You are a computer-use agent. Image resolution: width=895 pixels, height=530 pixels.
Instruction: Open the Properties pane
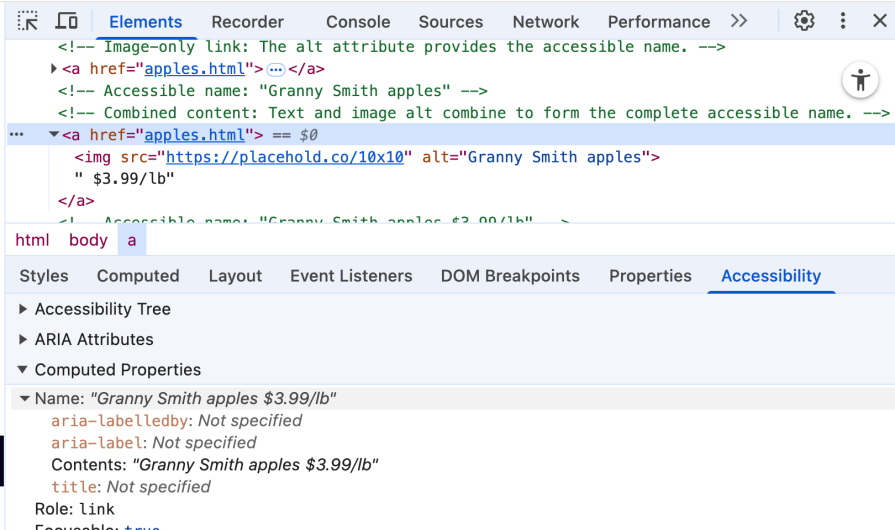point(650,276)
